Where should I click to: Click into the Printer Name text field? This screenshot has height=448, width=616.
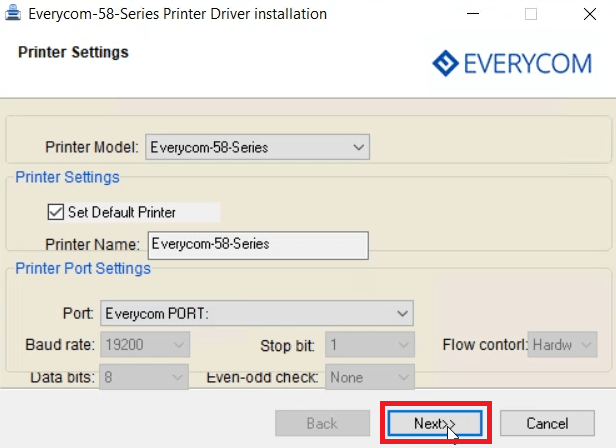point(257,244)
